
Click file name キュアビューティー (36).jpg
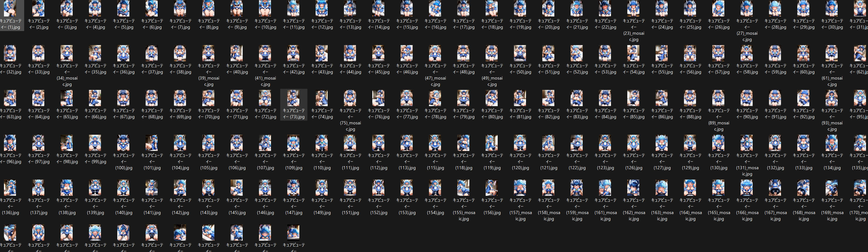click(x=124, y=69)
